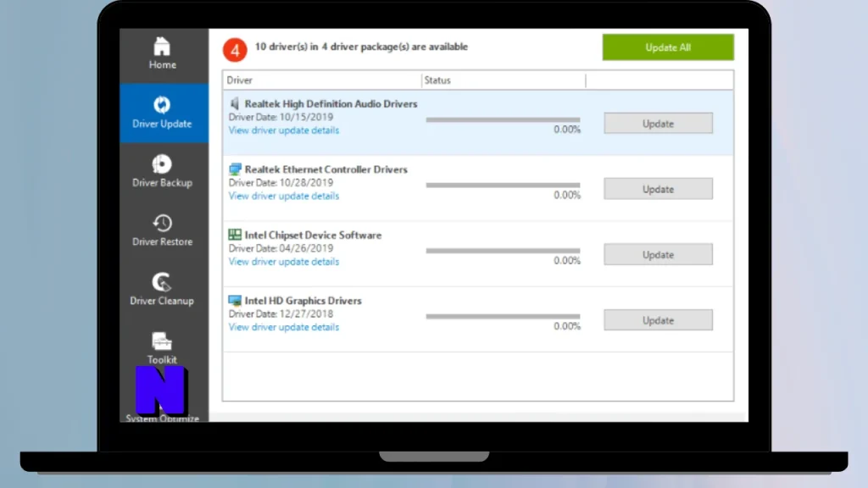The width and height of the screenshot is (868, 488).
Task: Click 0.00% value in Intel HD Graphics row
Action: [567, 326]
